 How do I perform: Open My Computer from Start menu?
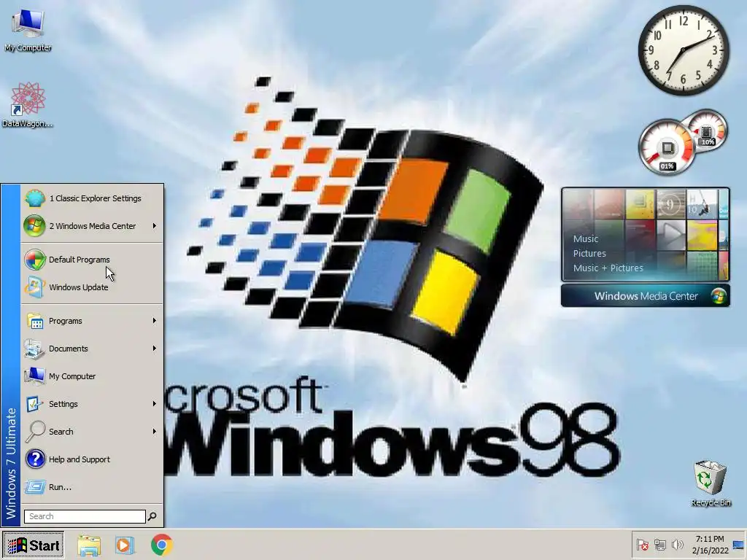pyautogui.click(x=91, y=376)
